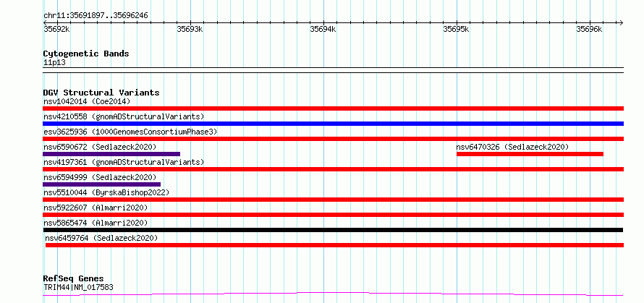
Task: Click the 35694k ruler mark
Action: click(323, 29)
